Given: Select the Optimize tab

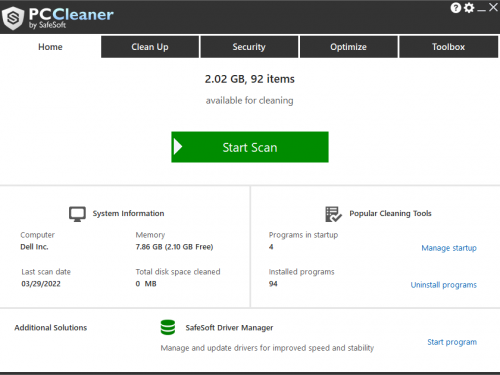Looking at the screenshot, I should pos(348,47).
